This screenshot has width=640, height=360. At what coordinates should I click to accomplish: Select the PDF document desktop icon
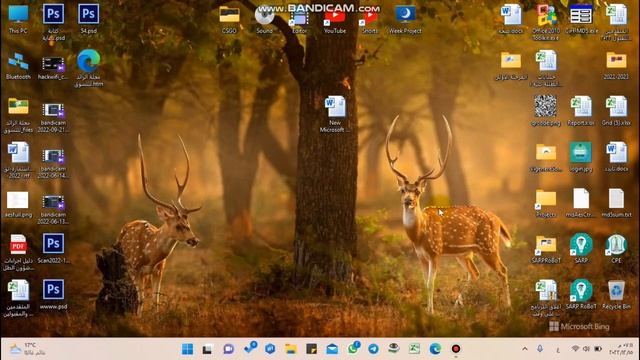click(18, 252)
